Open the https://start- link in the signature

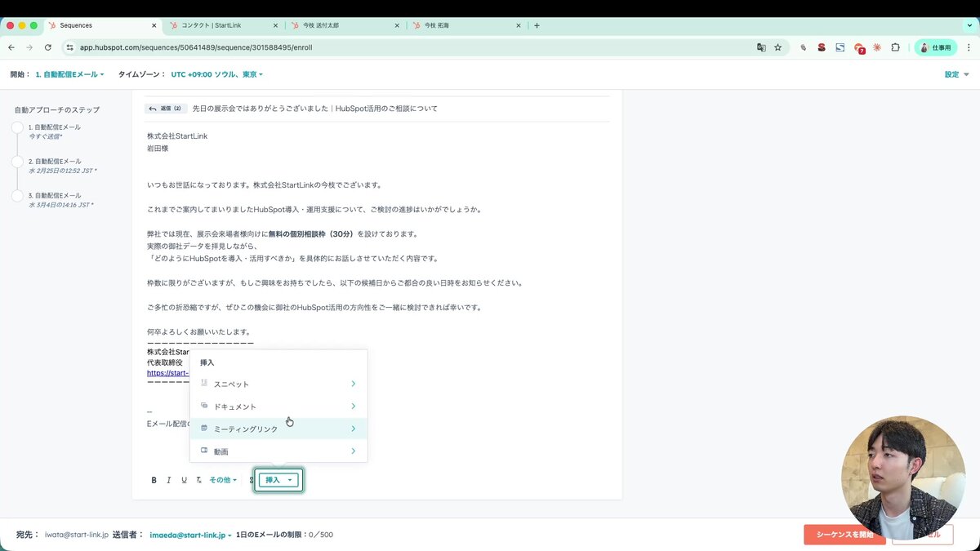[167, 372]
